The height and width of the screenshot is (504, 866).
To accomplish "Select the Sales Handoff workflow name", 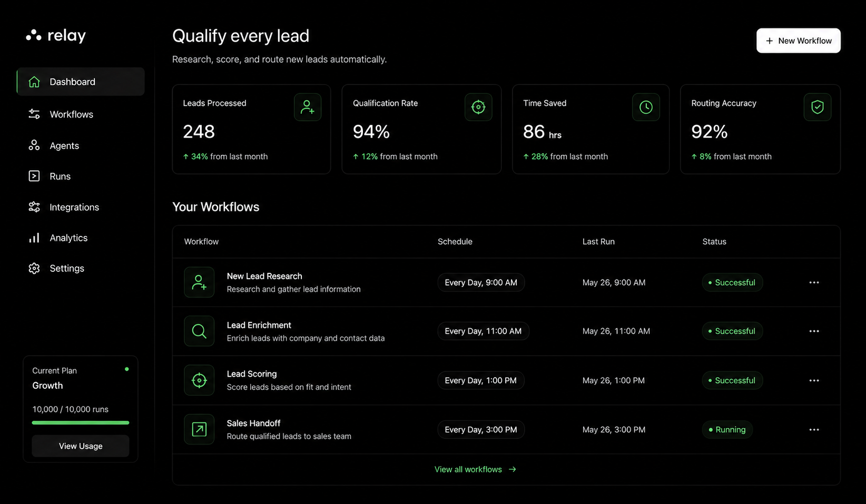I will click(253, 423).
